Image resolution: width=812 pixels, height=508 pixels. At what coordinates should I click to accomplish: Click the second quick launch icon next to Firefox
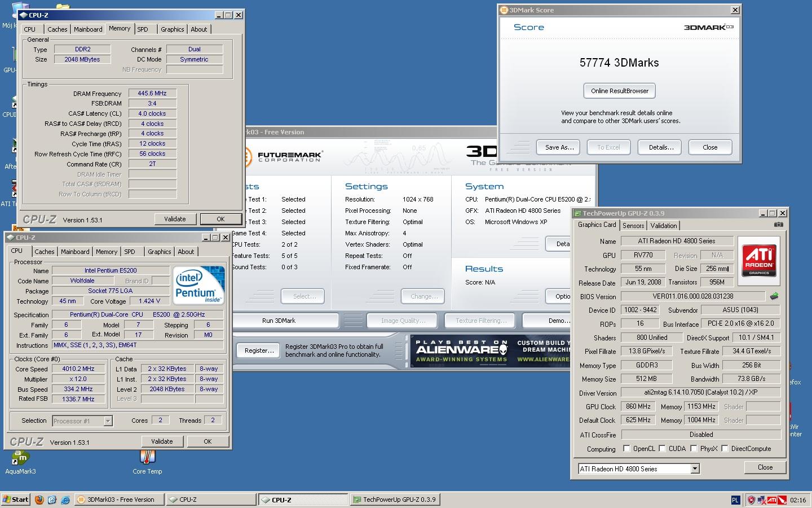52,500
